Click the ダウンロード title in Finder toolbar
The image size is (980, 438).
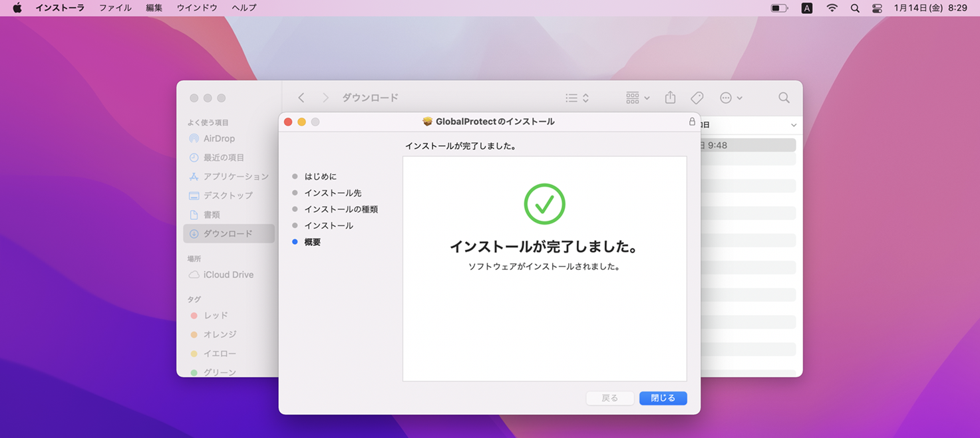(370, 98)
